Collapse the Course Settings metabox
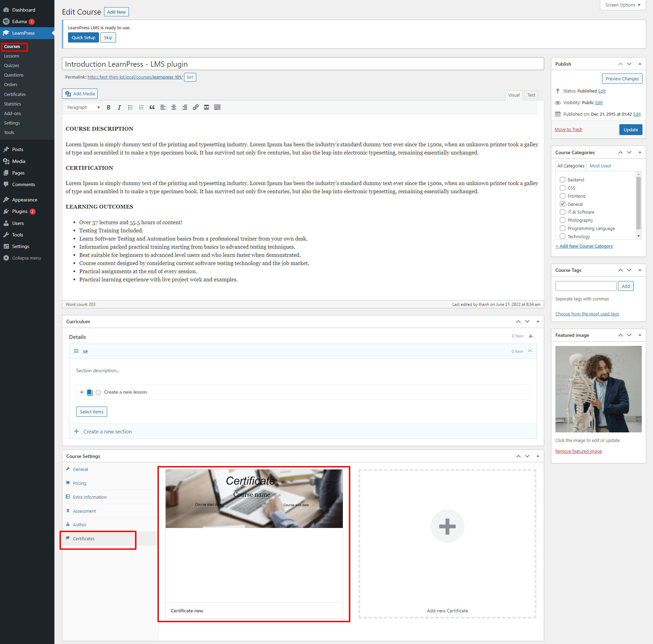The width and height of the screenshot is (653, 644). [x=538, y=456]
